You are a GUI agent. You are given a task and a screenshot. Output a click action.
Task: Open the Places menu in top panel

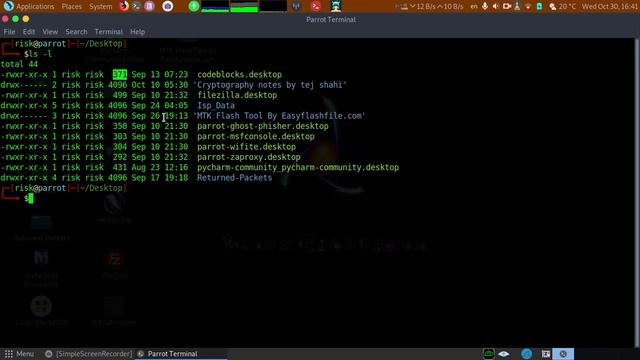(x=71, y=6)
